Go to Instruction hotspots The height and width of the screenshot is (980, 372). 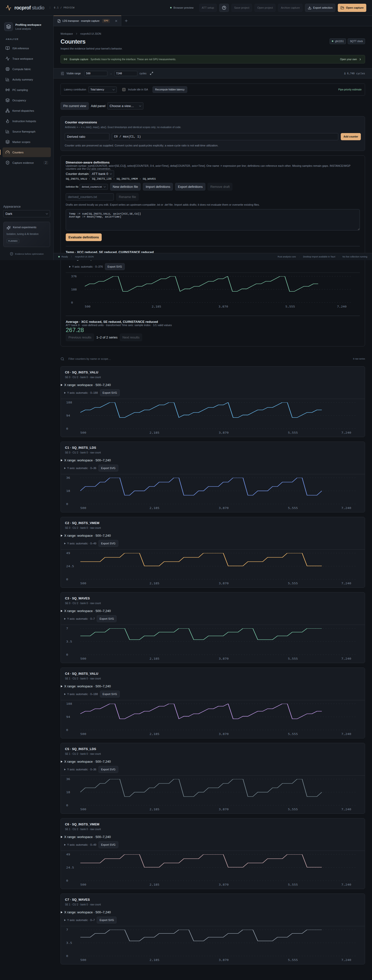[26, 121]
